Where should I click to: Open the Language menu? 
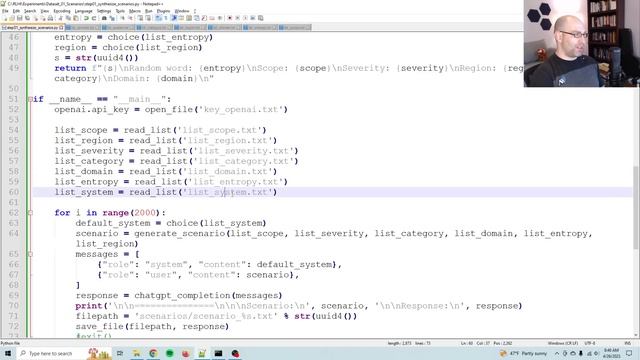pyautogui.click(x=84, y=11)
